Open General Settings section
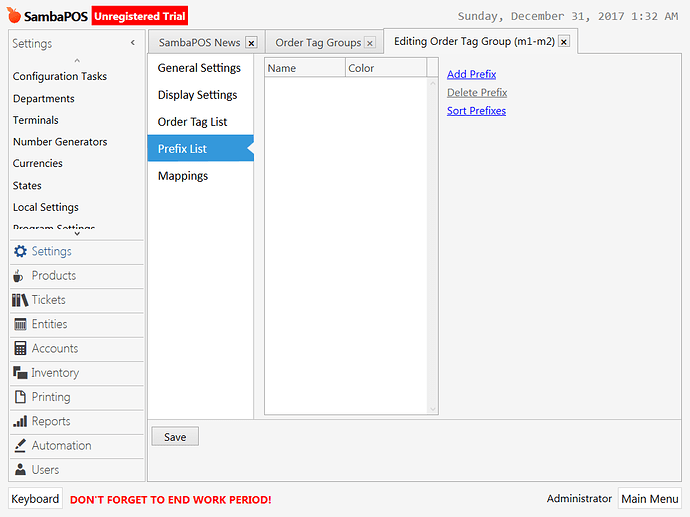 point(201,68)
